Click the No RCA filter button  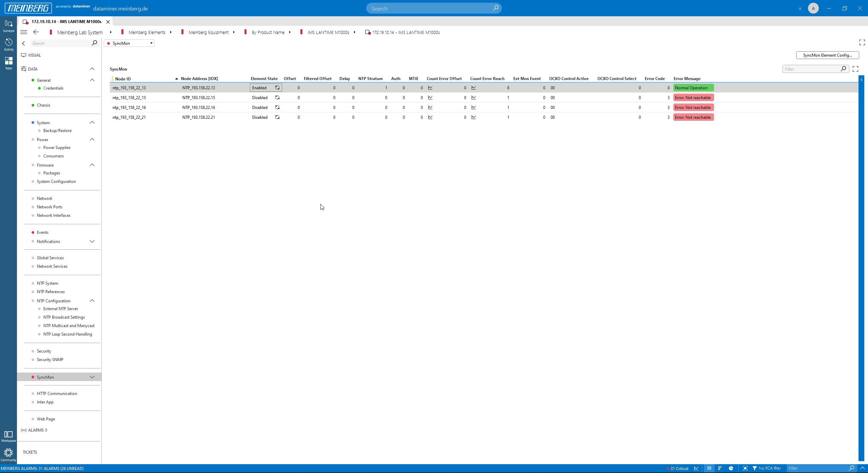pos(767,468)
